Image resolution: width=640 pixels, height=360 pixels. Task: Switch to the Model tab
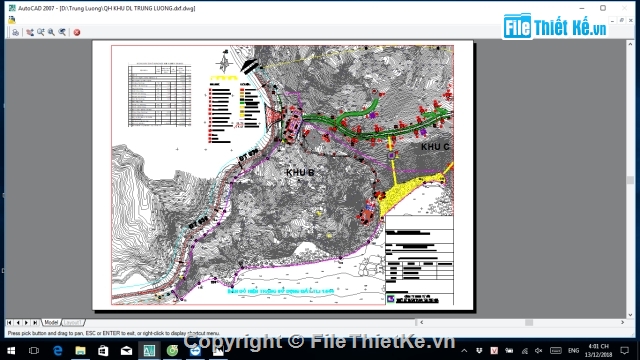pos(51,322)
